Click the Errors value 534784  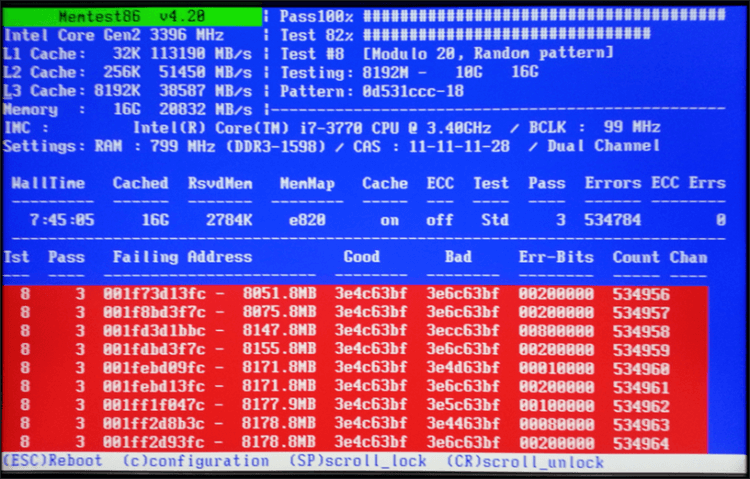(x=613, y=220)
